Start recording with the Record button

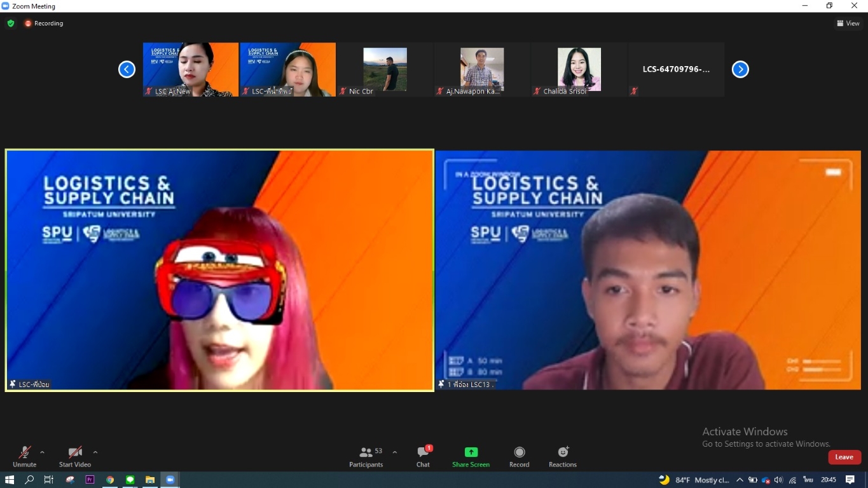[519, 456]
